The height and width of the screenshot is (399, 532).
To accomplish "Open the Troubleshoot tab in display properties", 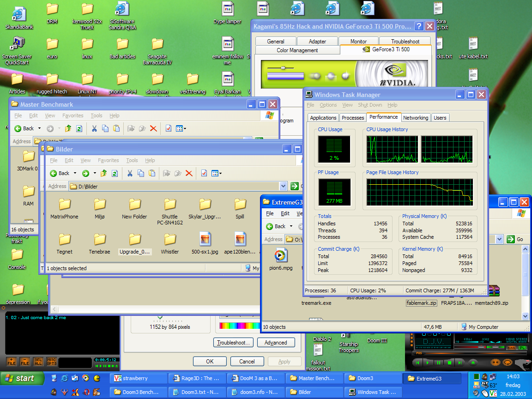I will click(x=405, y=41).
